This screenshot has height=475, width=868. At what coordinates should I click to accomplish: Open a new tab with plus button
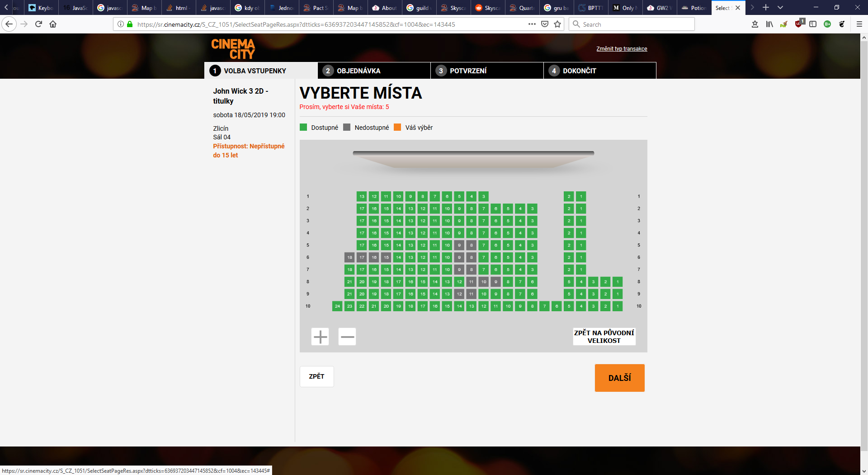tap(766, 8)
